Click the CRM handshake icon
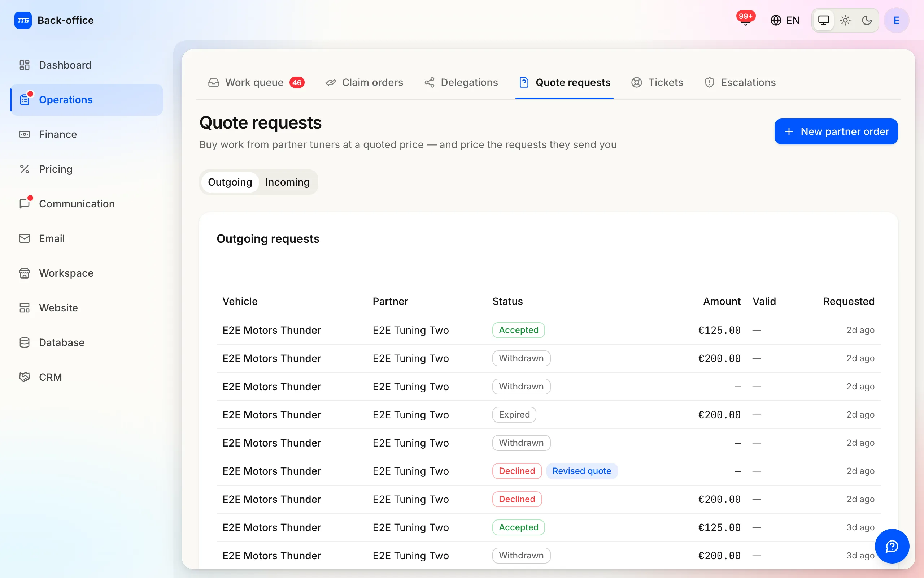This screenshot has height=578, width=924. coord(25,377)
